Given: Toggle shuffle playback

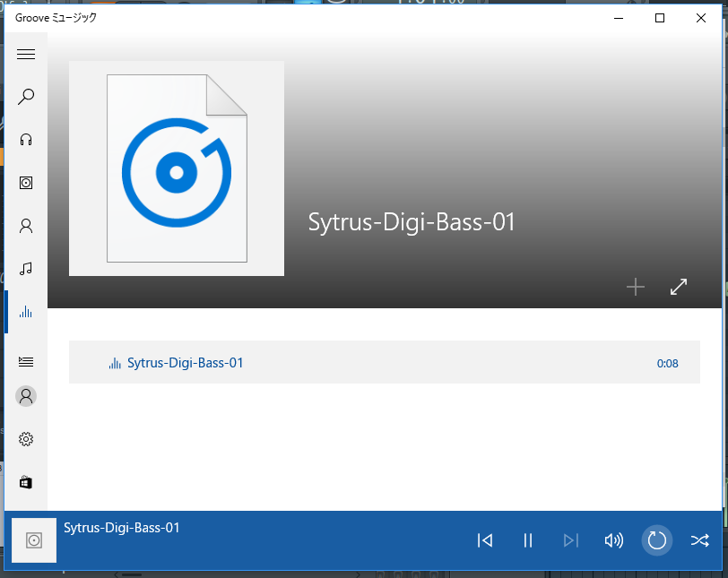Looking at the screenshot, I should pos(699,540).
